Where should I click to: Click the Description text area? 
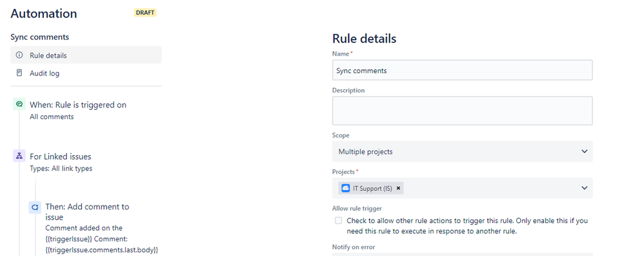462,111
